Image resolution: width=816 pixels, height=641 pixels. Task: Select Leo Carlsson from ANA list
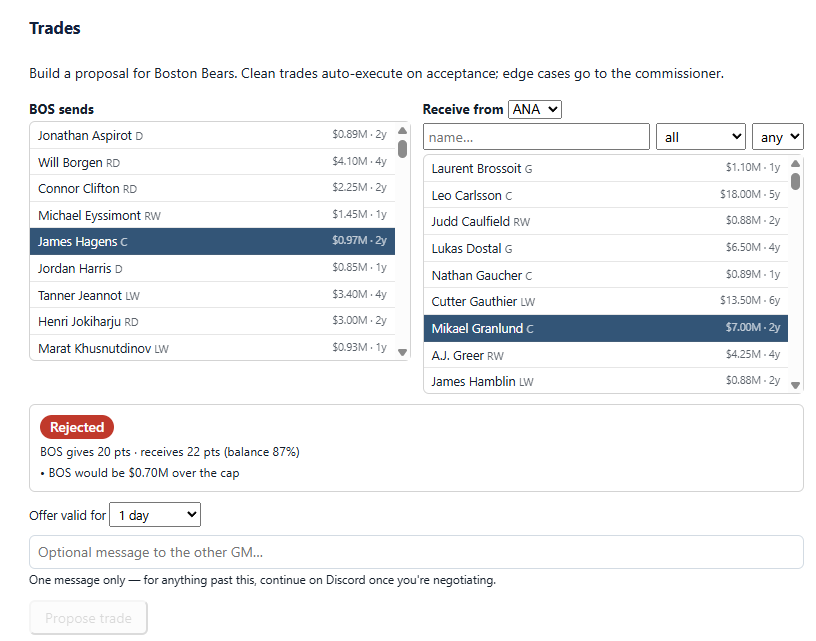(606, 195)
